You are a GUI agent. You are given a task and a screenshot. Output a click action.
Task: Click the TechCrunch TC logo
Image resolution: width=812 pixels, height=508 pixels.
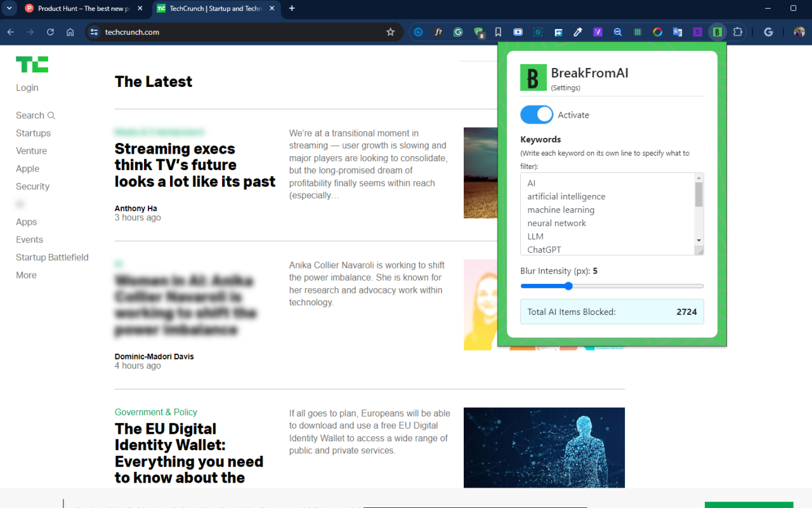32,64
